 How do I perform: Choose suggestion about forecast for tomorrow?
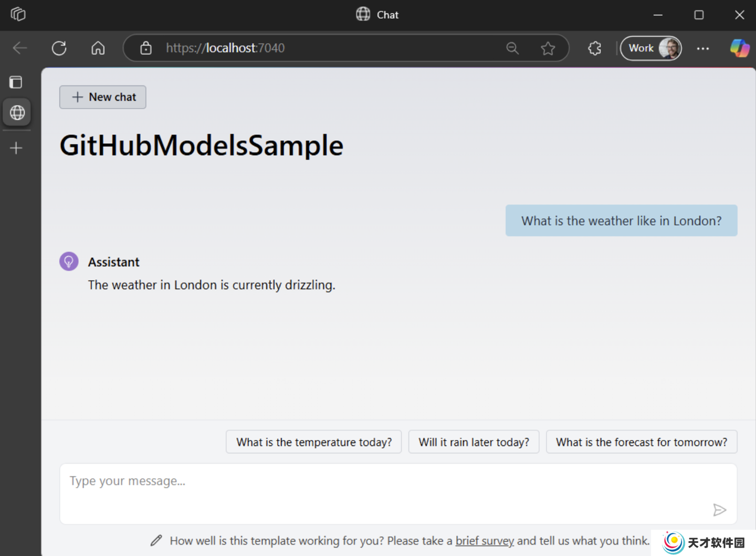[x=642, y=442]
